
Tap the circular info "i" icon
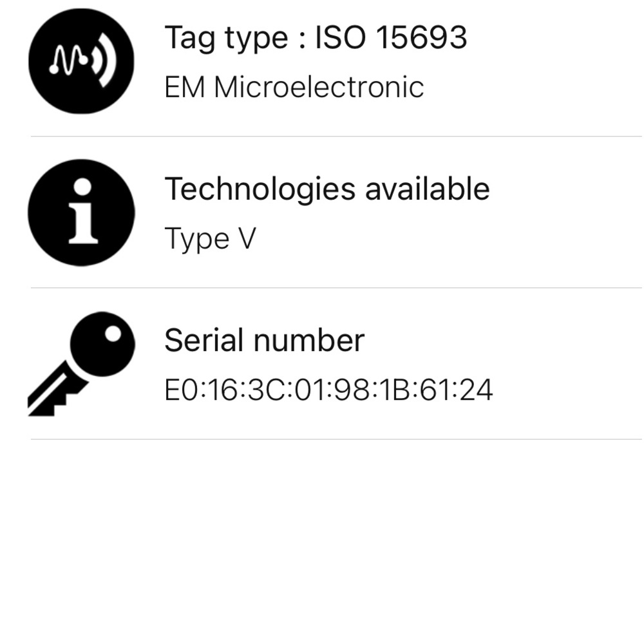(x=81, y=213)
